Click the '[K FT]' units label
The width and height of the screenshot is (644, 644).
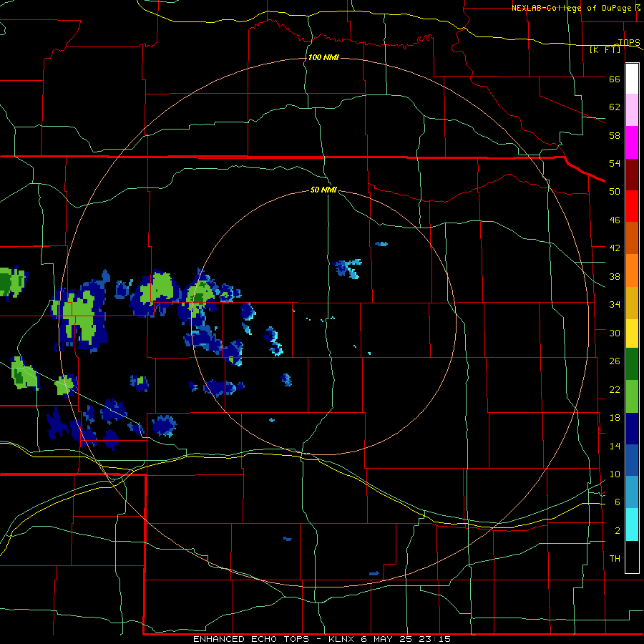605,49
